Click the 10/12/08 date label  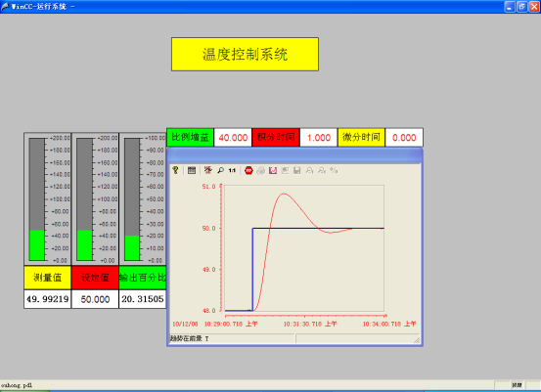click(x=185, y=325)
